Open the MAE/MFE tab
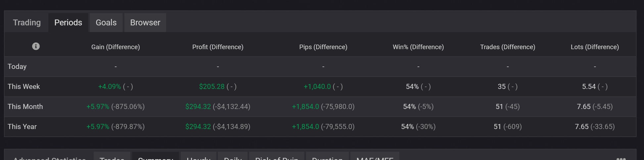Screen dimensions: 644x160 tap(375, 158)
